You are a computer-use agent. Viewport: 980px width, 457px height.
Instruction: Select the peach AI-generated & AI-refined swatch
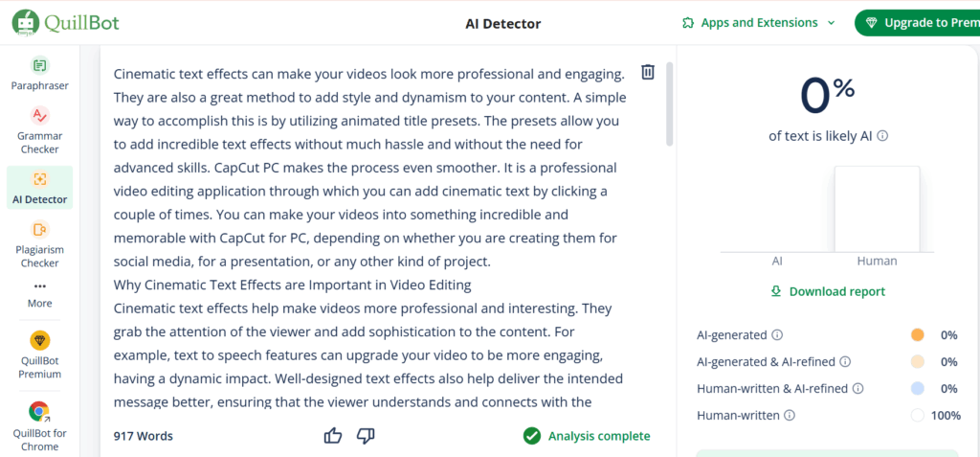pyautogui.click(x=918, y=362)
